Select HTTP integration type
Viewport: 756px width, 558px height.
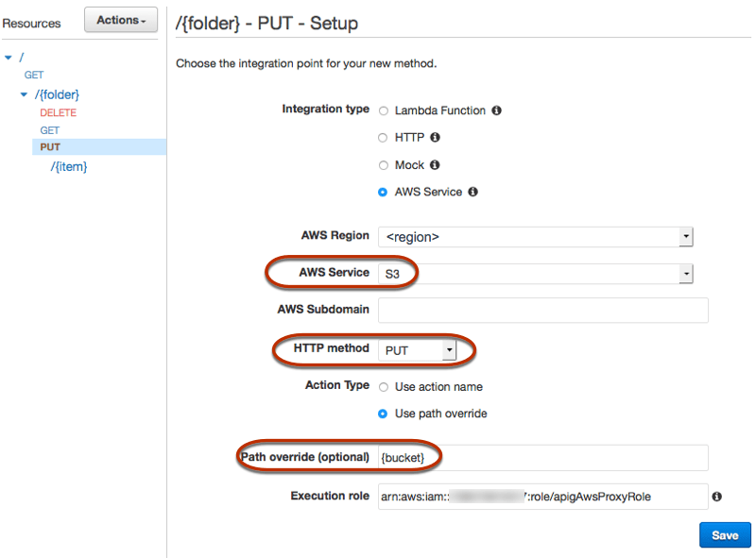click(384, 137)
